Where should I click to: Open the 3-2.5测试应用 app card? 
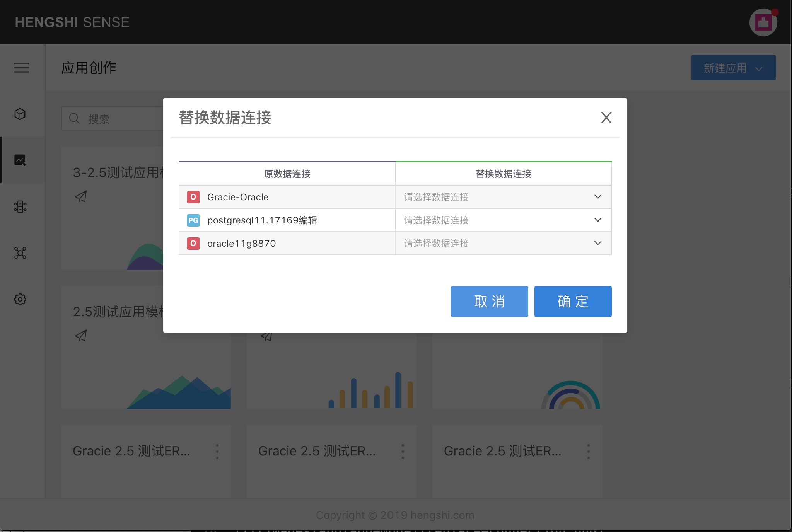pos(112,208)
